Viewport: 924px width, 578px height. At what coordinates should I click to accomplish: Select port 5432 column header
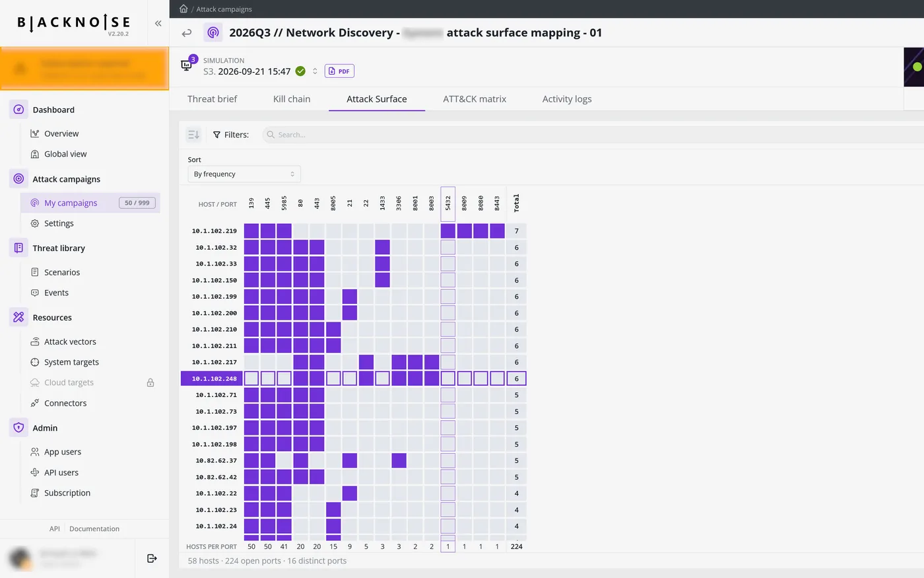tap(448, 203)
